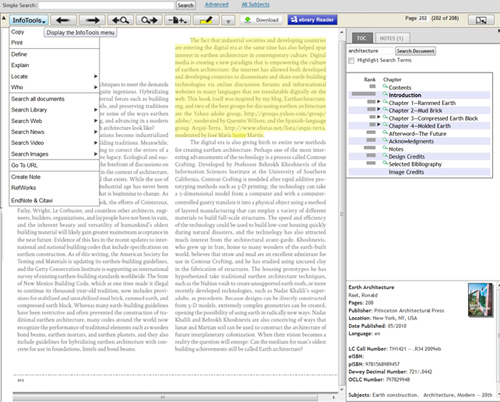Select the yellow highlighter tool
This screenshot has height=402, width=500.
click(206, 20)
